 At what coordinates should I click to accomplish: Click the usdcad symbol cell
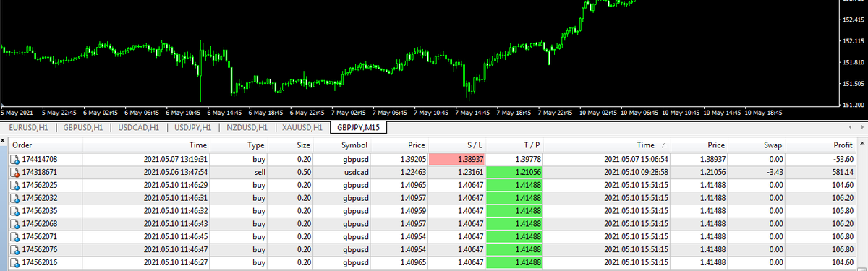pos(355,172)
